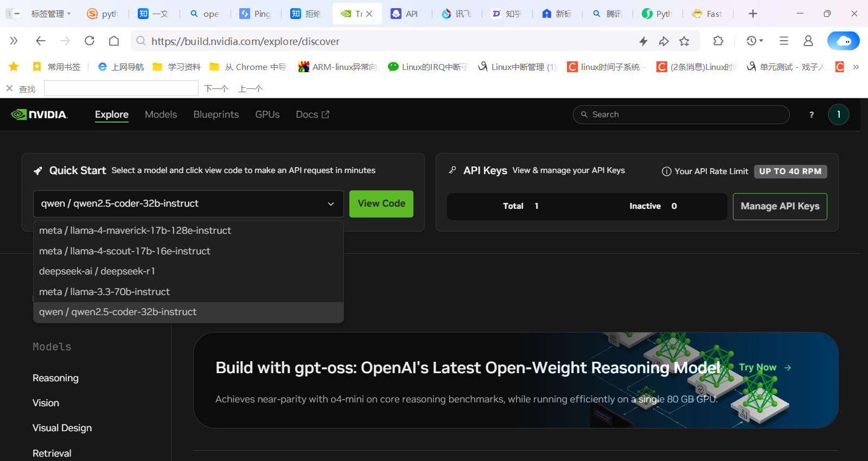Open the extensions puzzle icon
868x461 pixels.
pyautogui.click(x=718, y=41)
